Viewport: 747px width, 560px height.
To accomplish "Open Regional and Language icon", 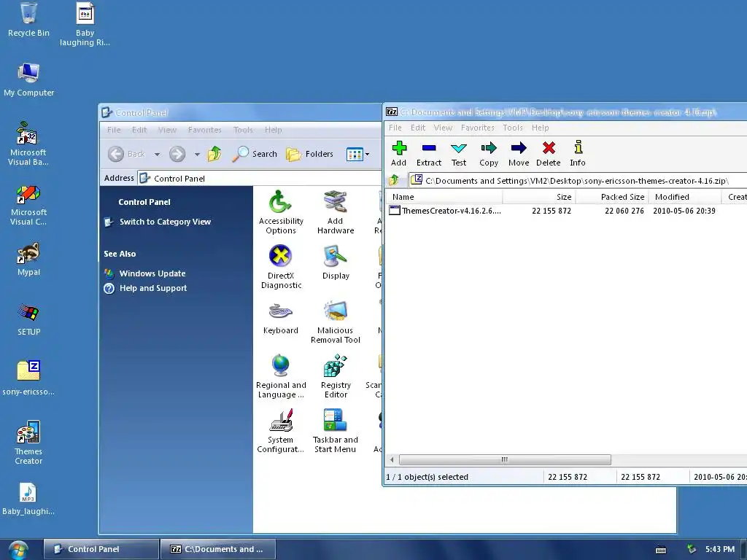I will click(281, 377).
